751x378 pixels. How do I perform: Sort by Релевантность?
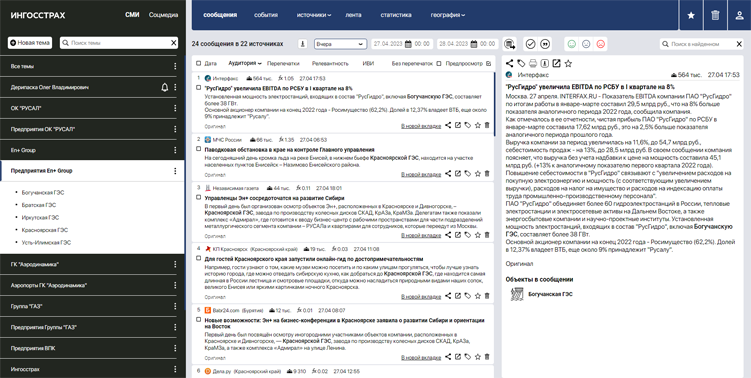(330, 63)
